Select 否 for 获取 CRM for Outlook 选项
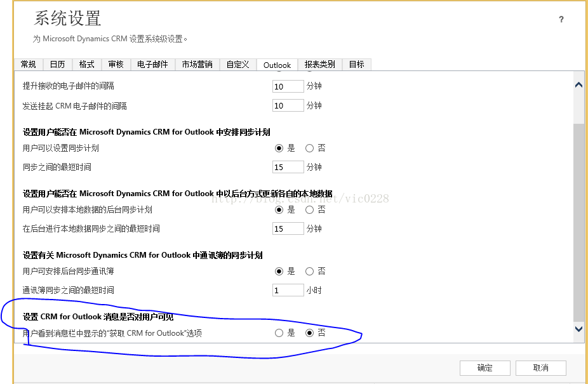The image size is (588, 384). pos(309,333)
